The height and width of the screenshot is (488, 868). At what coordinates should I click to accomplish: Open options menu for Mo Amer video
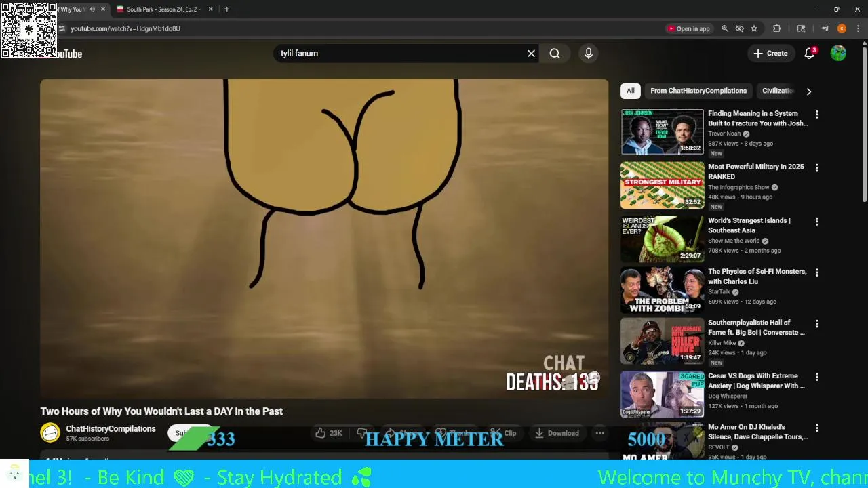(x=816, y=428)
